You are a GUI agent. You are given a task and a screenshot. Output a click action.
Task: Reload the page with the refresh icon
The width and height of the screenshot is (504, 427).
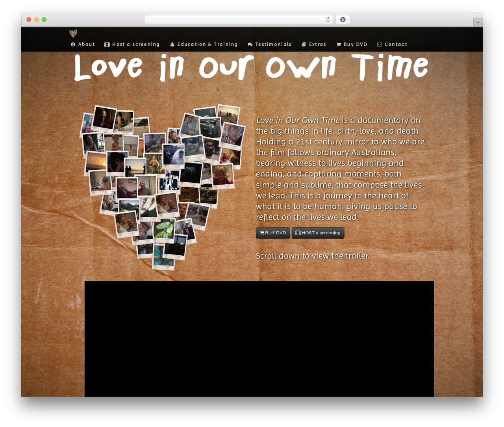(x=328, y=20)
